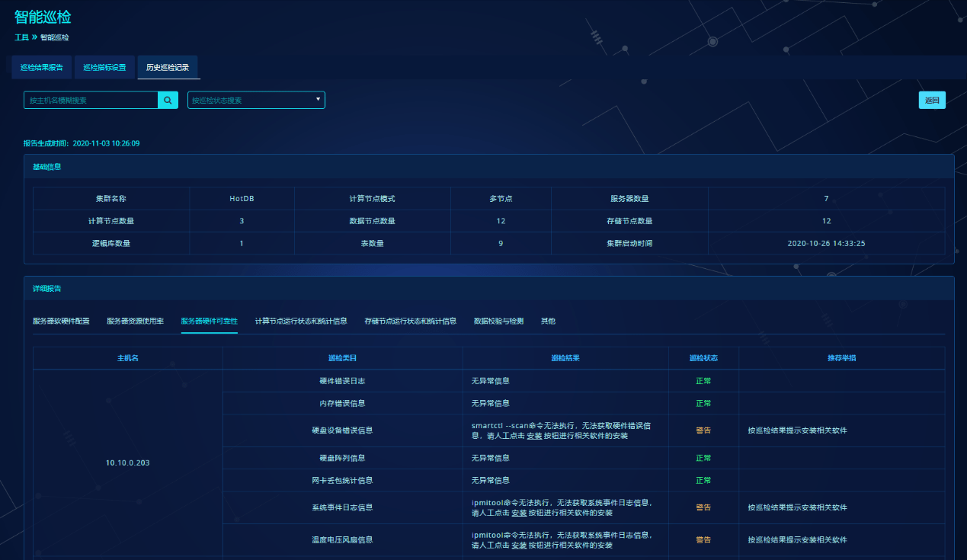Viewport: 967px width, 560px height.
Task: Click 正常 status in 内存错误信息 row
Action: 703,403
